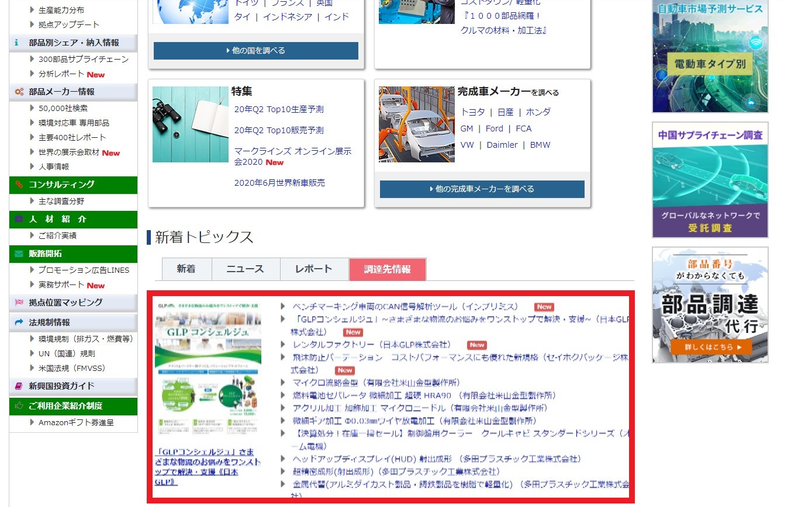
Task: Open the FCA automaker link
Action: 523,129
